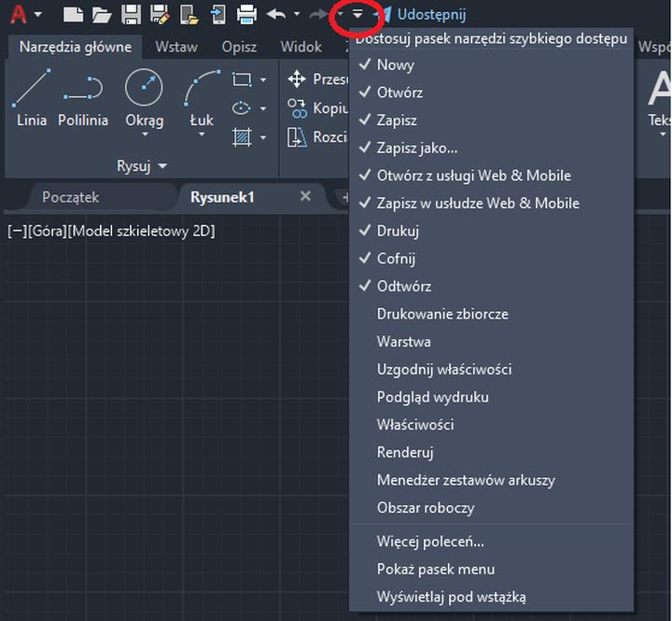Click the Save As icon with pencil

pyautogui.click(x=160, y=14)
